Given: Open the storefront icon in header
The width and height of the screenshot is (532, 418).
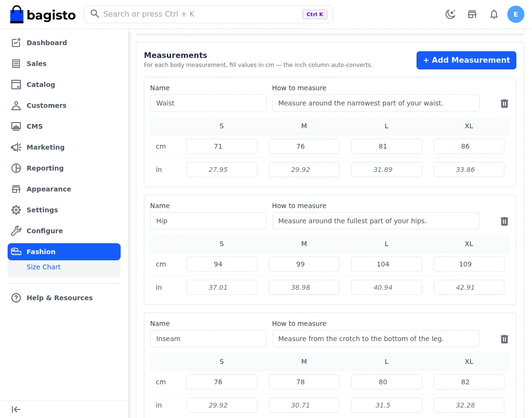Looking at the screenshot, I should pyautogui.click(x=472, y=14).
